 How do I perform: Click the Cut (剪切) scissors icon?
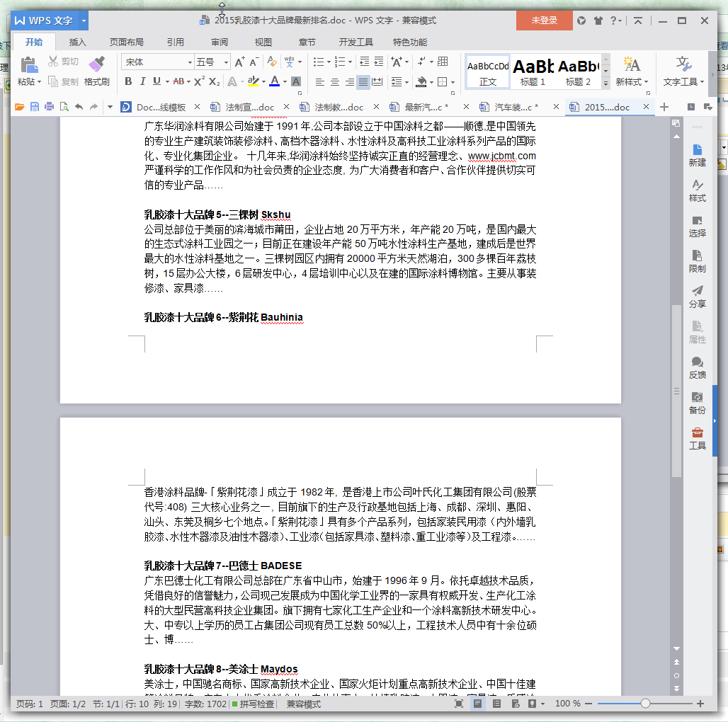tap(53, 62)
